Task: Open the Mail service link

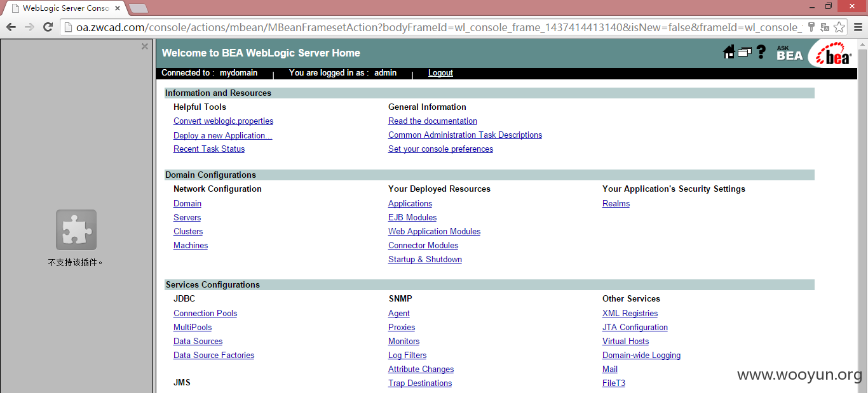Action: pos(610,369)
